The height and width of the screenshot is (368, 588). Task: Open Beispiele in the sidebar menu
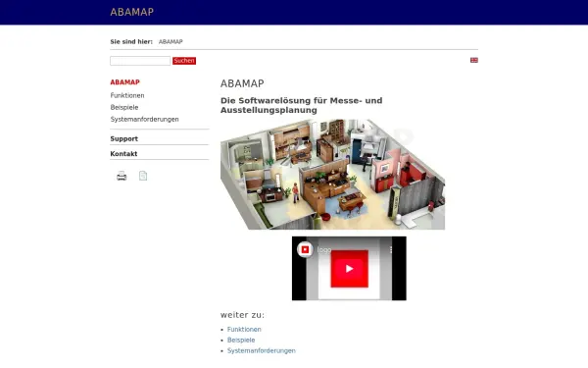[124, 107]
